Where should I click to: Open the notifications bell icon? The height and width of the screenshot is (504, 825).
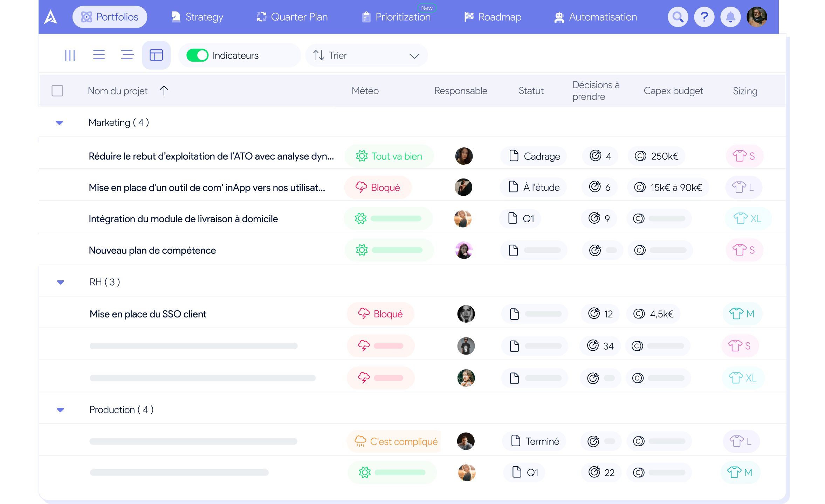click(730, 16)
